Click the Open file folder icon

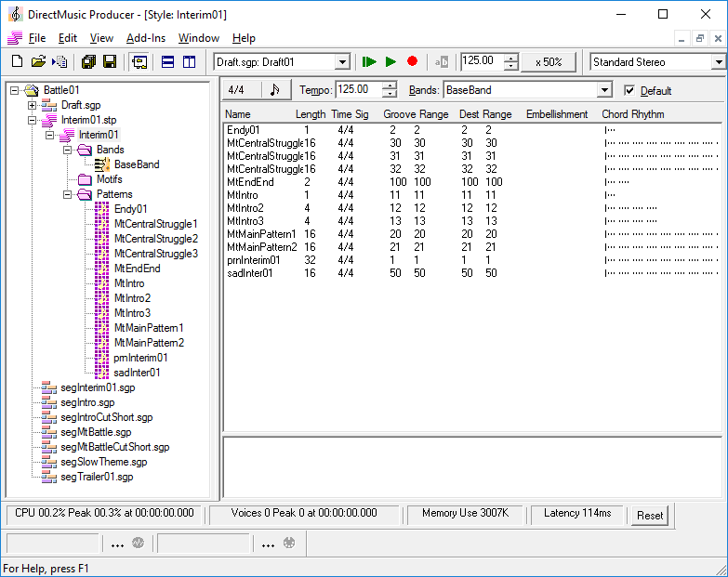click(x=38, y=62)
